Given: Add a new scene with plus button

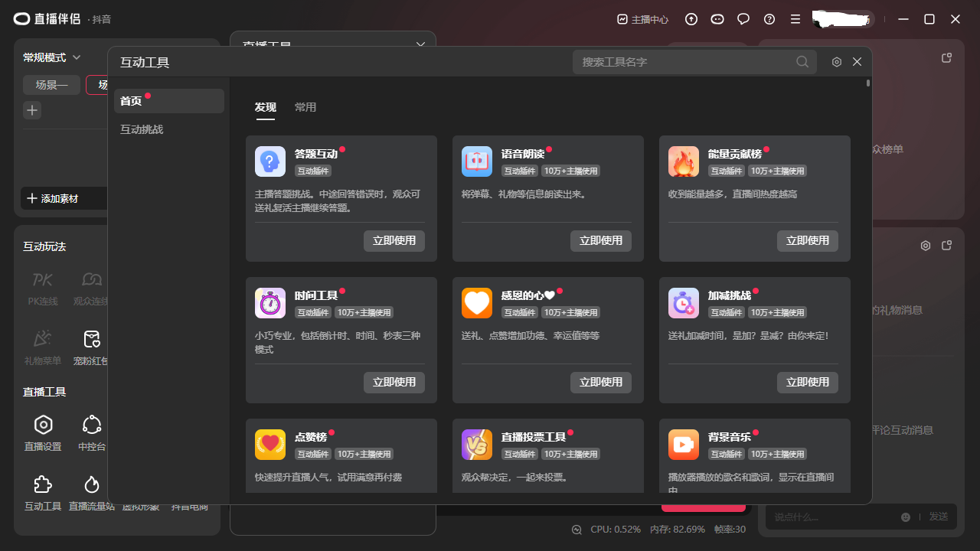Looking at the screenshot, I should (x=32, y=110).
